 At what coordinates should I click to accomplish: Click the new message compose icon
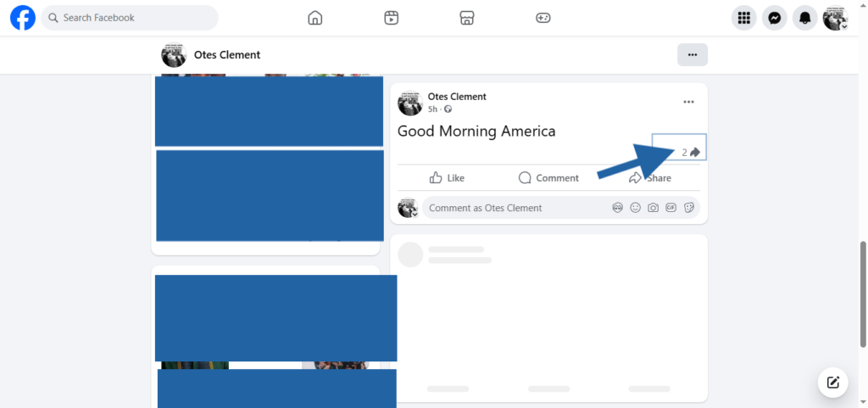[832, 382]
